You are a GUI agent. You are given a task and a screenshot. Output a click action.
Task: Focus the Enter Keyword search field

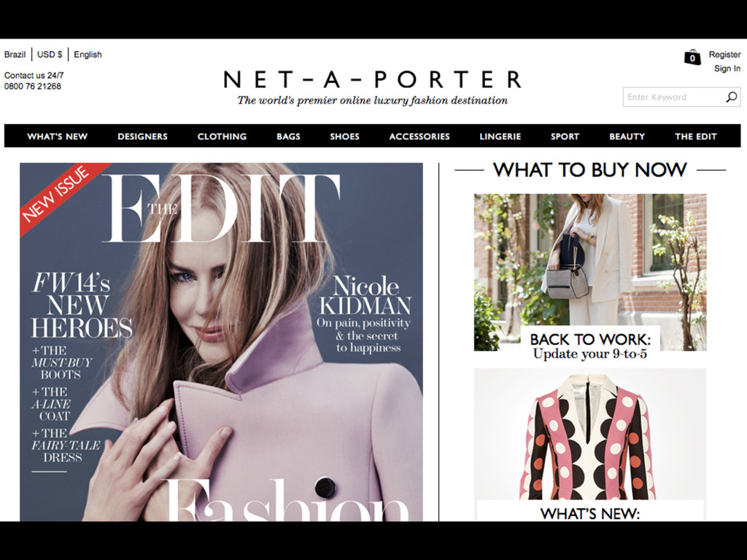tap(673, 97)
